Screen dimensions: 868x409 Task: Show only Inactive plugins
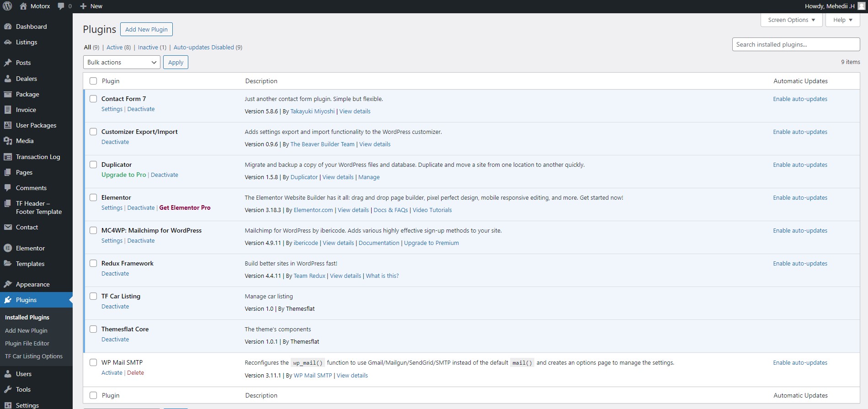tap(148, 47)
